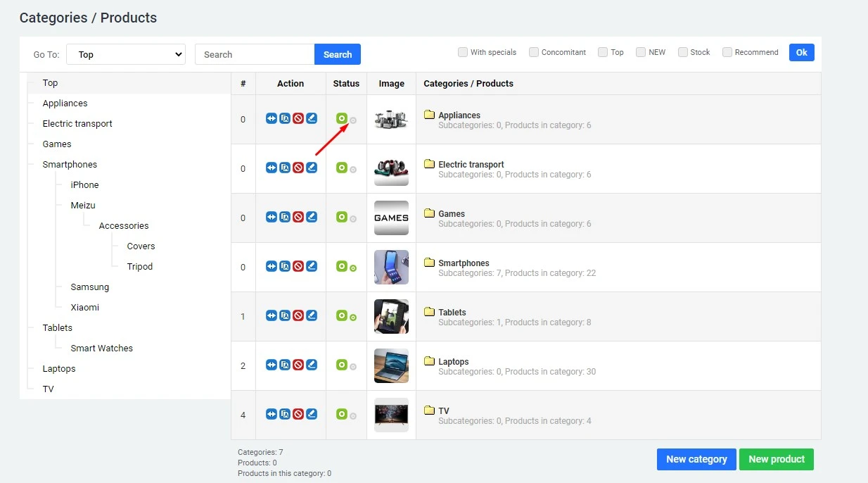The width and height of the screenshot is (868, 483).
Task: Click the Laptops category thumbnail image
Action: click(391, 365)
